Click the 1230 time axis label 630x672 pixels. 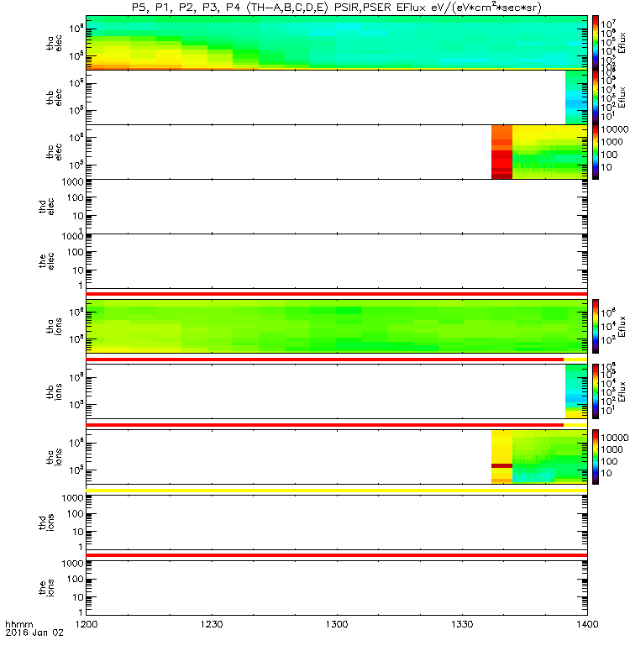click(212, 624)
